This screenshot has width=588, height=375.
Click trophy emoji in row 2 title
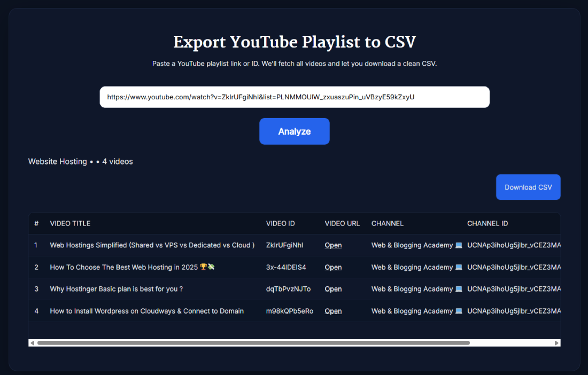point(203,267)
